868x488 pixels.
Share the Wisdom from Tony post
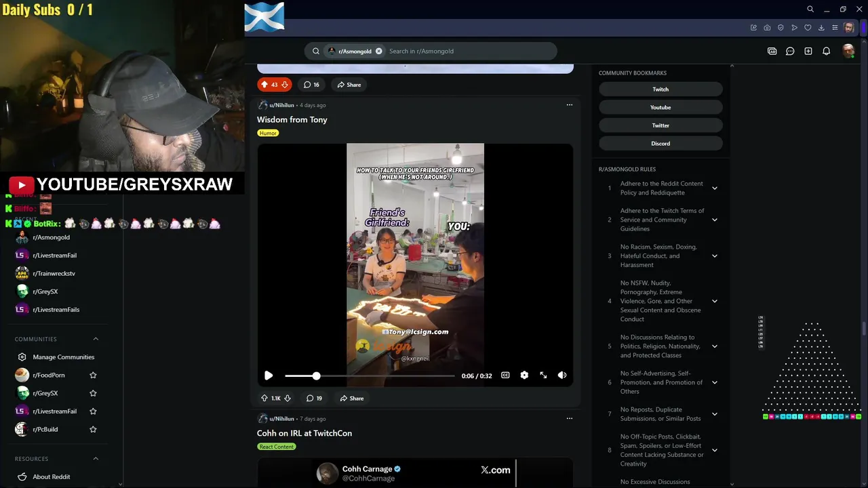(352, 399)
